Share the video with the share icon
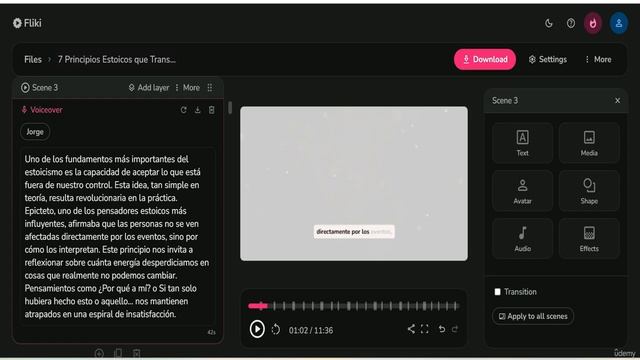 (411, 329)
